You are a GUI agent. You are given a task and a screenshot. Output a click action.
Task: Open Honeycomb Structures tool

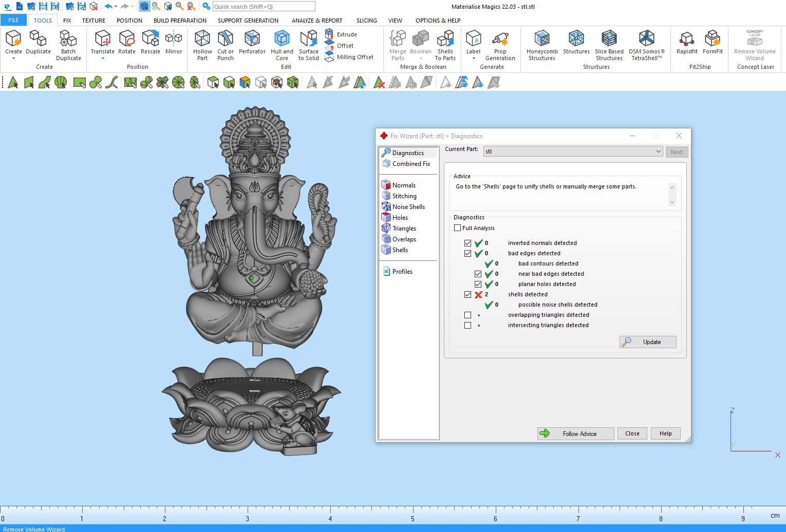541,45
